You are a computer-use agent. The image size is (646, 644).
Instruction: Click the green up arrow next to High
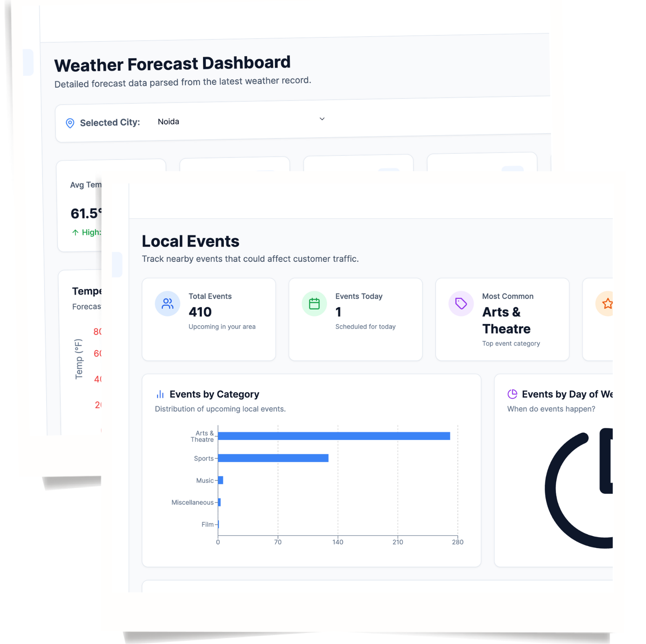pyautogui.click(x=75, y=232)
